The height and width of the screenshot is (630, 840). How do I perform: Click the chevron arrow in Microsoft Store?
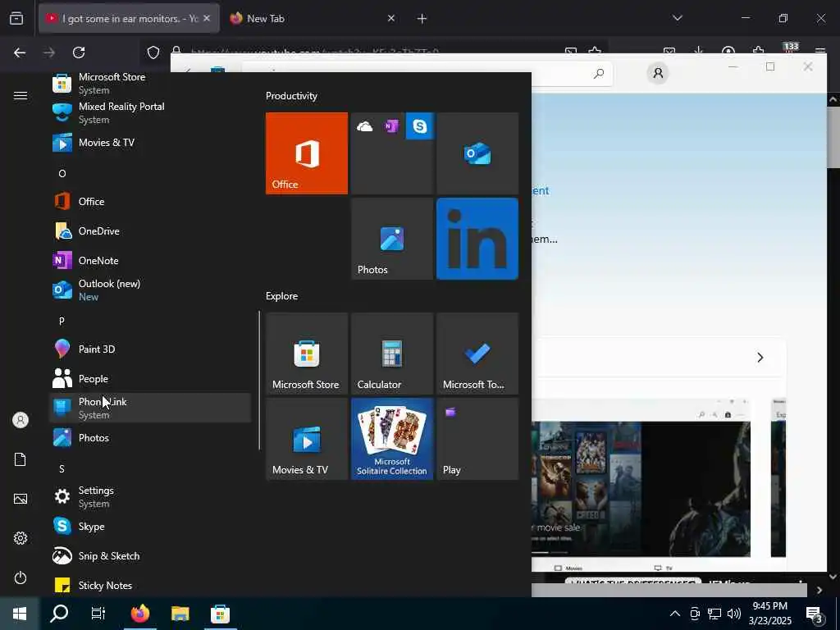[760, 358]
